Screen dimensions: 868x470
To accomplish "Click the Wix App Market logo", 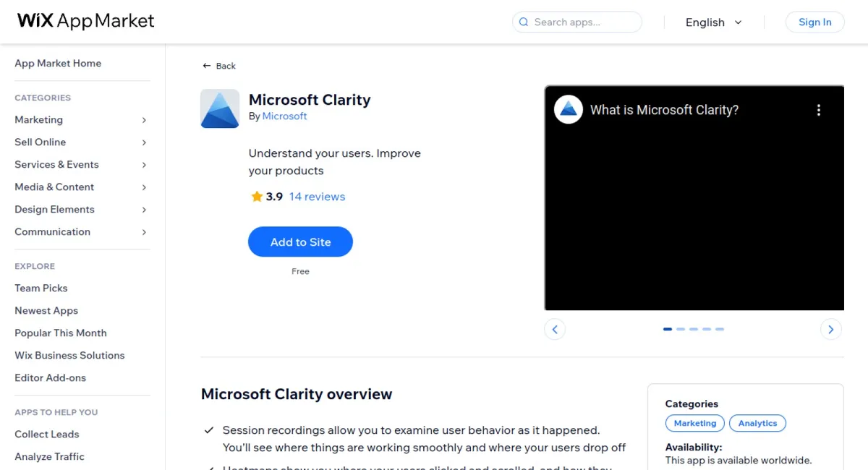I will point(86,21).
